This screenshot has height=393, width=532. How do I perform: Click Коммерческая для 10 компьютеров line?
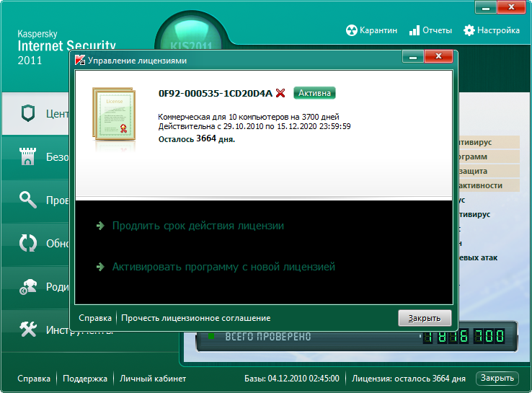coord(249,117)
